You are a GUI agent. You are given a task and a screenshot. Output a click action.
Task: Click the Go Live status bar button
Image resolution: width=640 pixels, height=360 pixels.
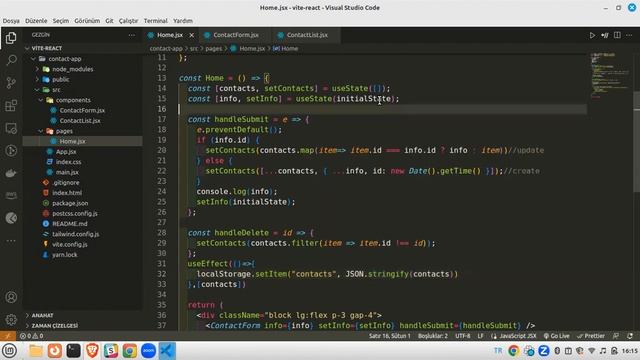click(556, 336)
